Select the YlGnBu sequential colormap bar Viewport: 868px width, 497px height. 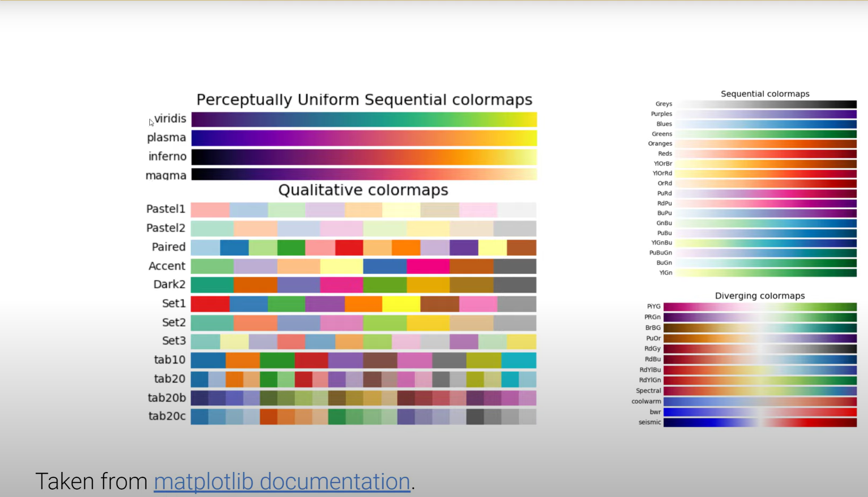point(766,243)
